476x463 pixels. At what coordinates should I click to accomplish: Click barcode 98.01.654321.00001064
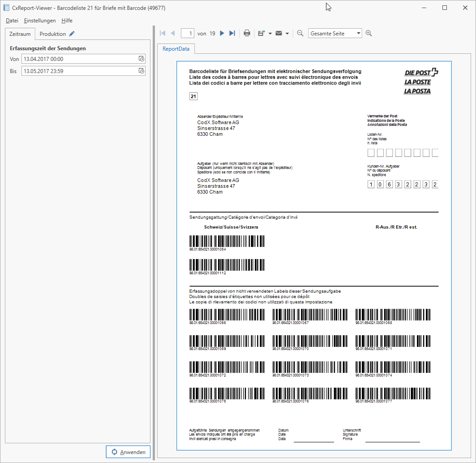click(x=227, y=241)
